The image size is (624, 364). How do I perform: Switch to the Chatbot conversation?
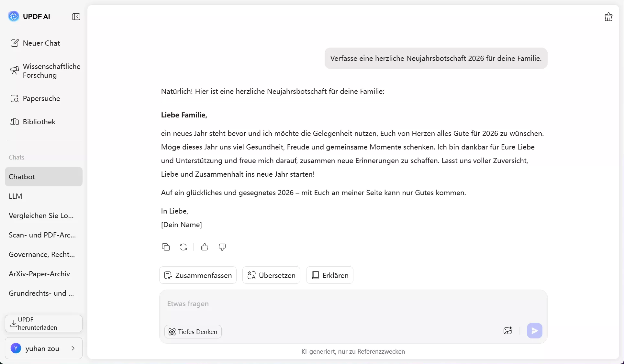click(22, 177)
